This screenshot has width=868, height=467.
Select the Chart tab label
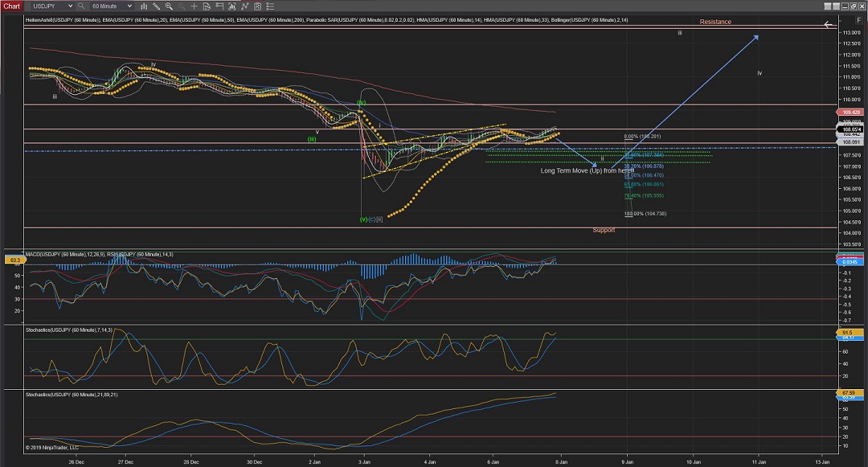[11, 6]
